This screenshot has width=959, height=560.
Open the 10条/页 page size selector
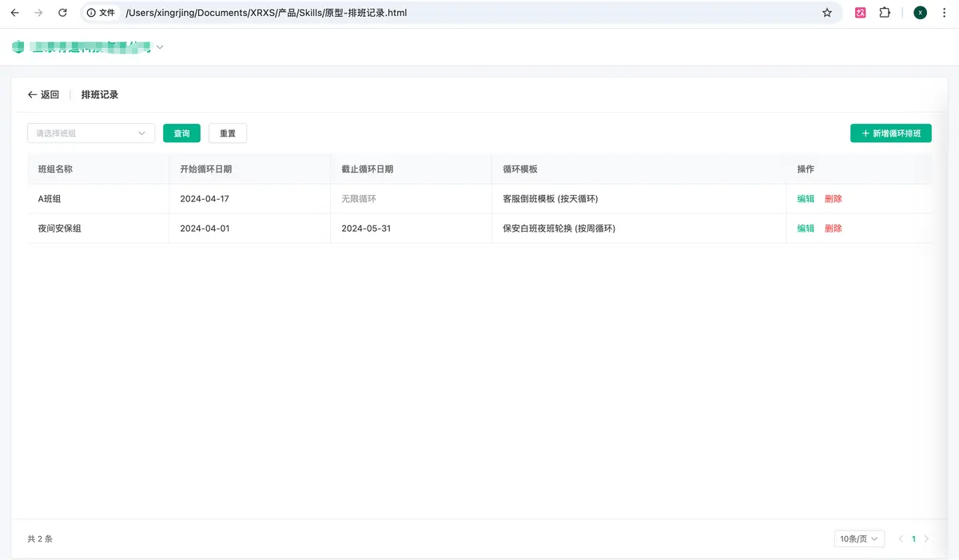(x=858, y=539)
